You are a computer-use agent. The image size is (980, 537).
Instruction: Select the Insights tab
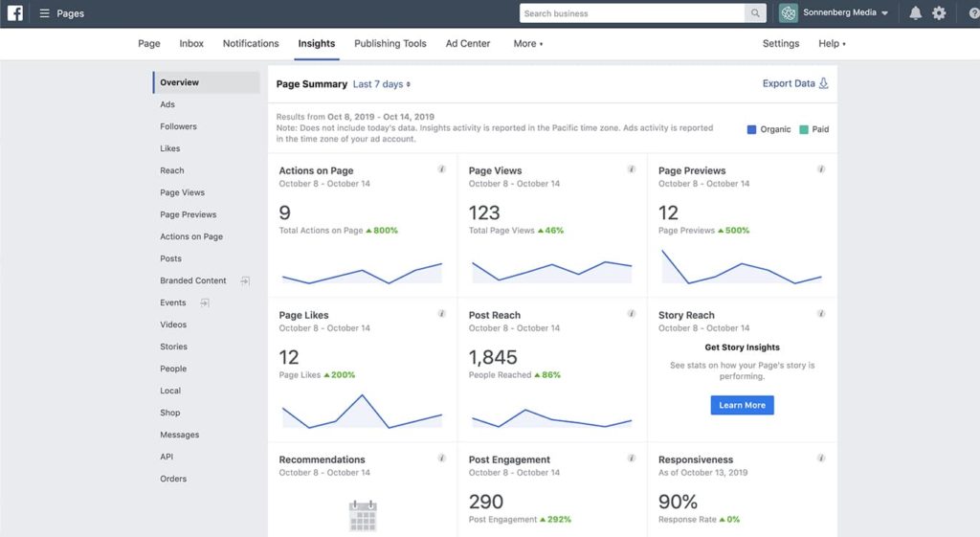(x=316, y=43)
